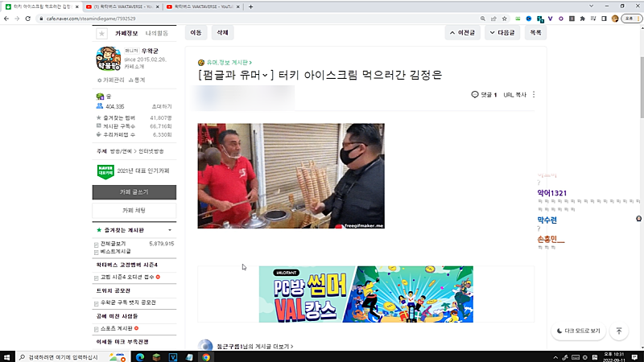
Task: Open 베스트게시글 board
Action: click(x=115, y=251)
